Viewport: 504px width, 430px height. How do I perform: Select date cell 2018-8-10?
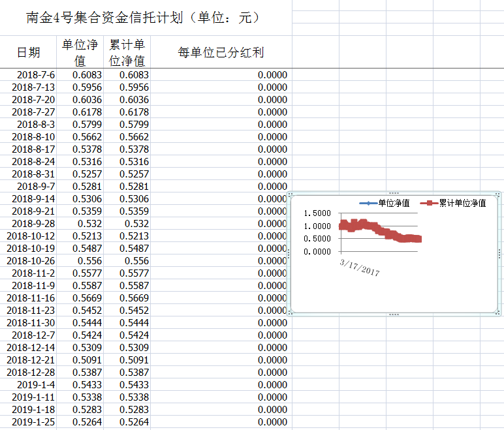point(28,136)
